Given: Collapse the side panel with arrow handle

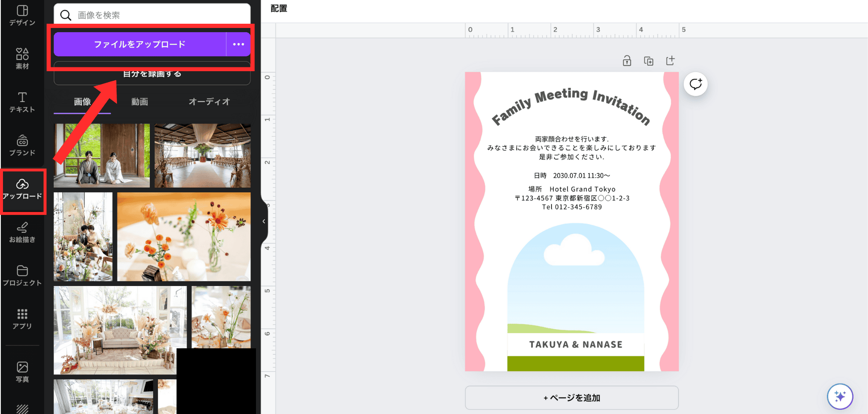Looking at the screenshot, I should tap(264, 221).
